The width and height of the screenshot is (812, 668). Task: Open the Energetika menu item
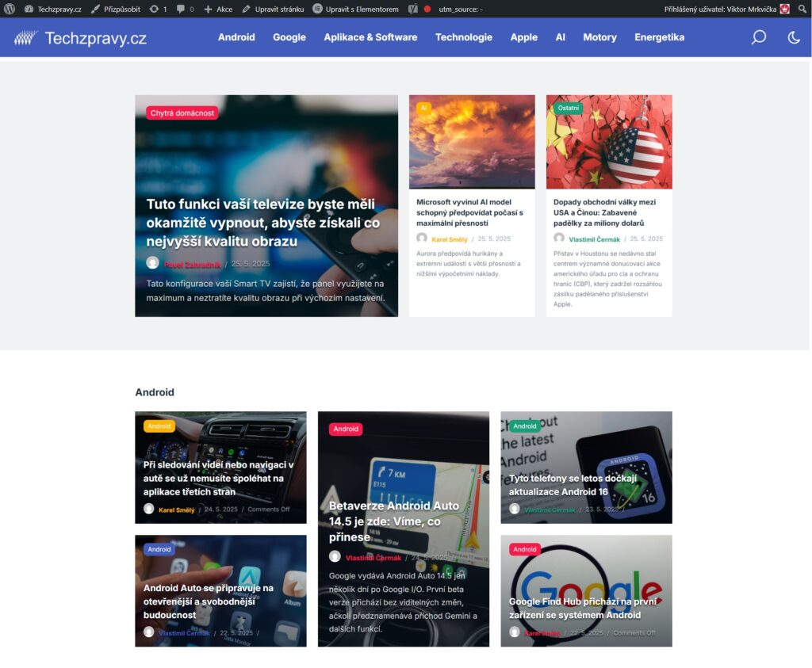pos(660,37)
